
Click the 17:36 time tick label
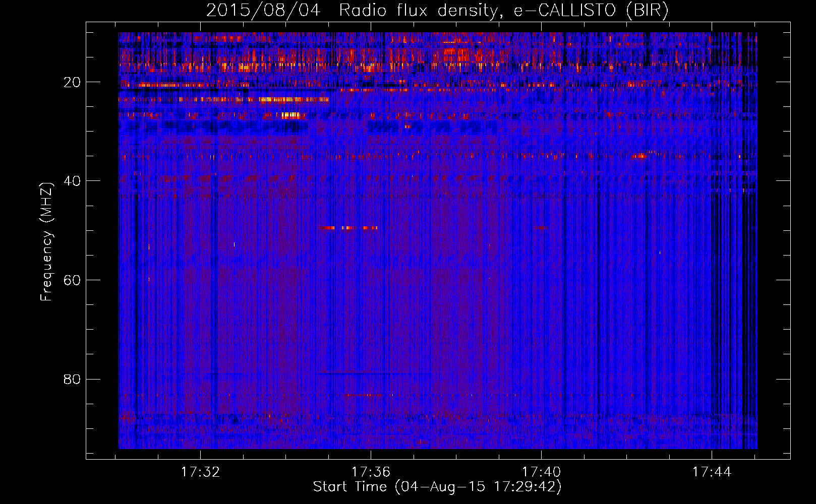click(371, 472)
